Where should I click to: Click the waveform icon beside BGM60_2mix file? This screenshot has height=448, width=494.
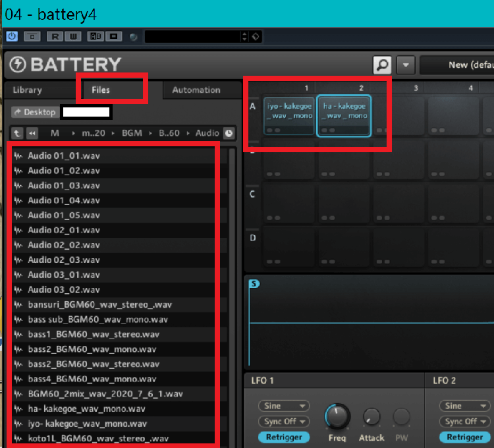[x=18, y=394]
